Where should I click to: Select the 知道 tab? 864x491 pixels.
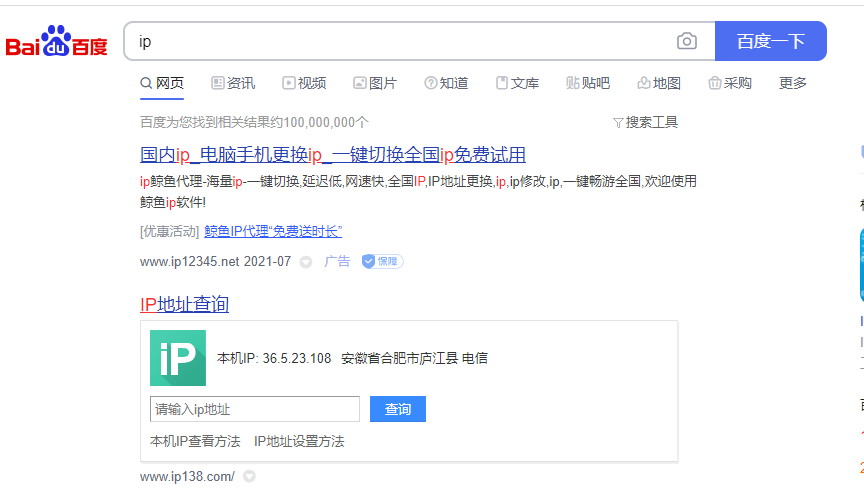446,83
